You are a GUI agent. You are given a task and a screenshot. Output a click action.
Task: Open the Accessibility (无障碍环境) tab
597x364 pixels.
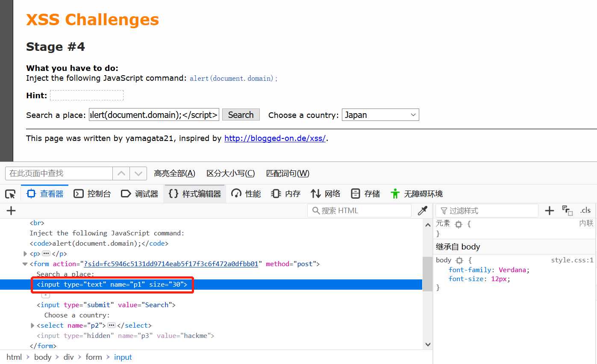click(416, 194)
